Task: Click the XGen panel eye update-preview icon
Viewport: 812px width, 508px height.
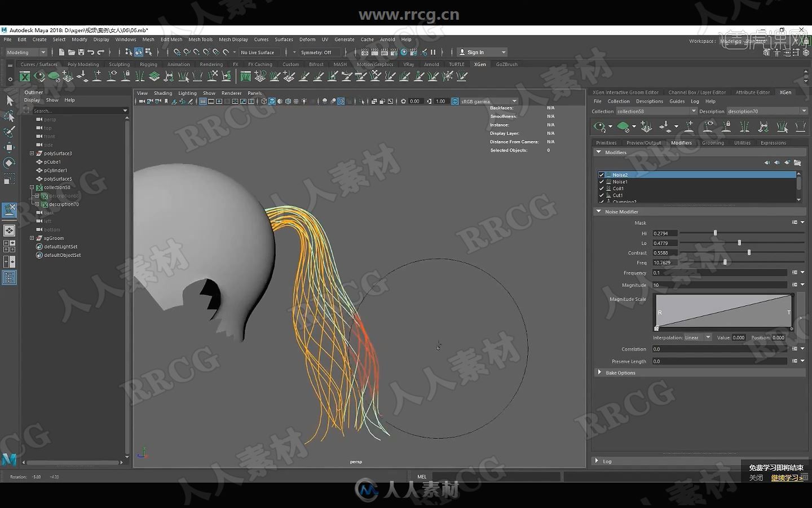Action: 600,127
